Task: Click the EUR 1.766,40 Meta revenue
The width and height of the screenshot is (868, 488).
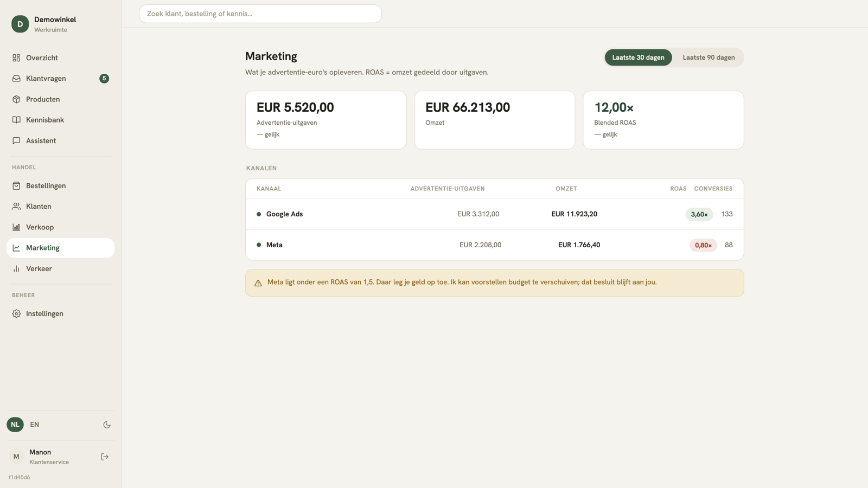Action: pos(579,245)
